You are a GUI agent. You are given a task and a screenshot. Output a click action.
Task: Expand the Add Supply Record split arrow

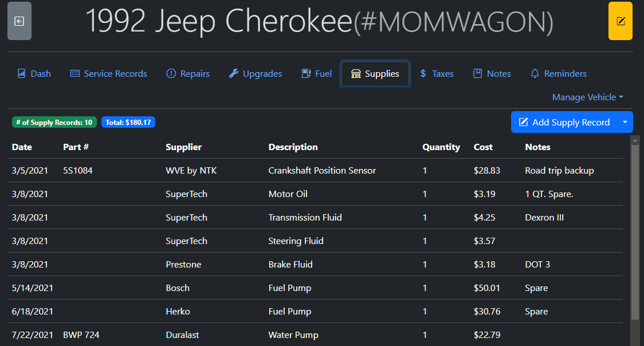click(x=625, y=122)
